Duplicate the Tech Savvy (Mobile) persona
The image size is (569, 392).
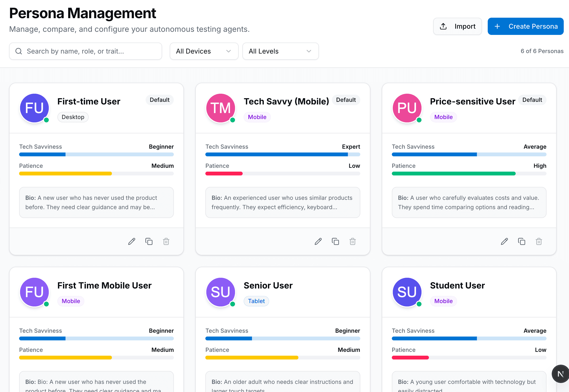[x=335, y=241]
